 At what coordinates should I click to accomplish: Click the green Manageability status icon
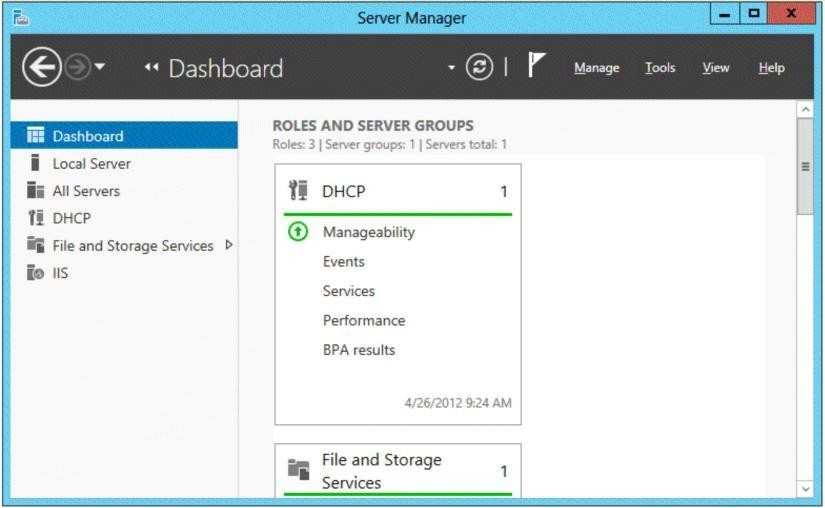pyautogui.click(x=298, y=231)
